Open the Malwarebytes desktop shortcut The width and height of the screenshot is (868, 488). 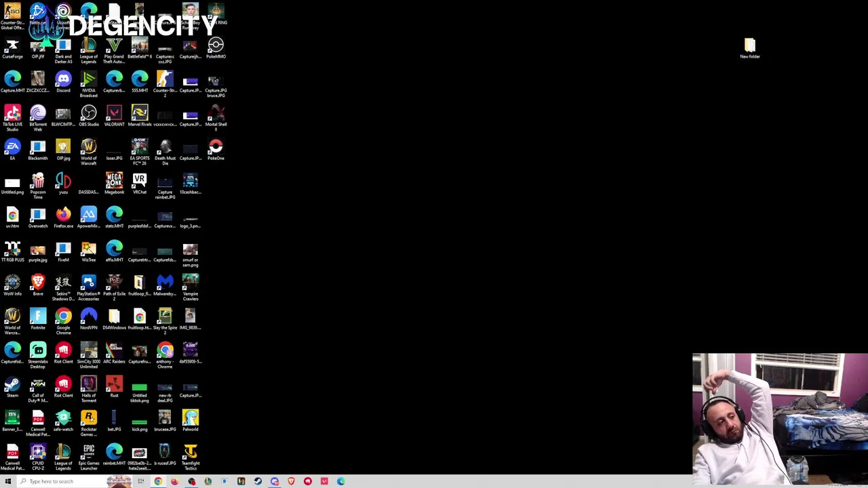[x=165, y=285]
